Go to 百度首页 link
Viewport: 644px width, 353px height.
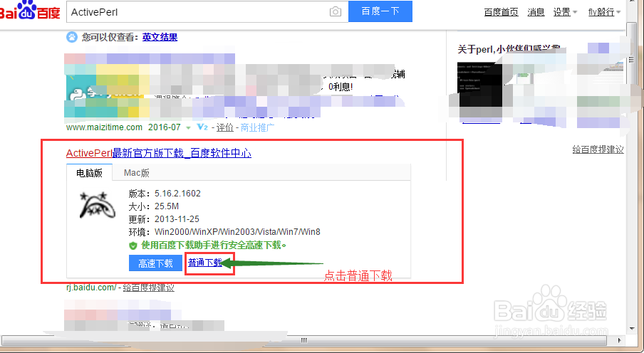point(501,12)
